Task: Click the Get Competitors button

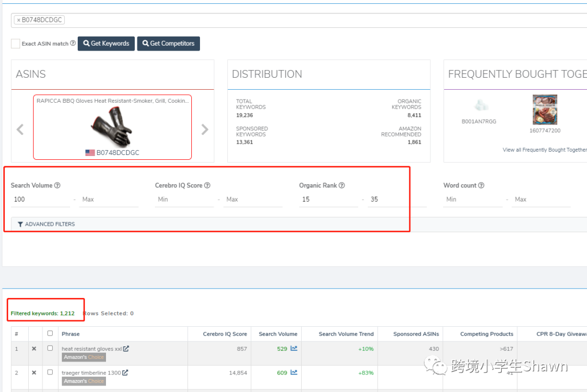Action: tap(168, 43)
